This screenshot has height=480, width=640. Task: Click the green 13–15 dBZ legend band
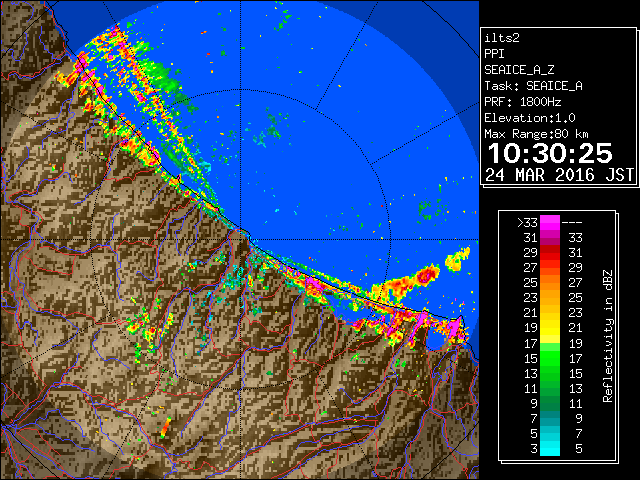[550, 373]
